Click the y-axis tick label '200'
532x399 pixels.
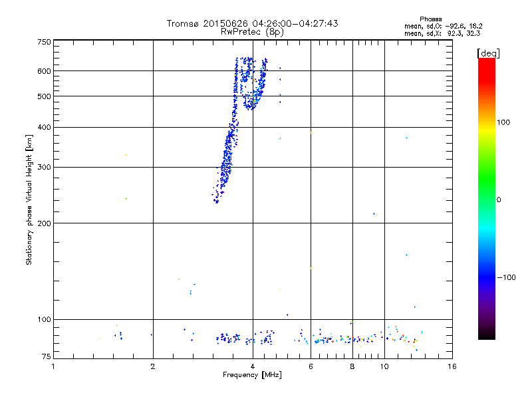tap(44, 223)
